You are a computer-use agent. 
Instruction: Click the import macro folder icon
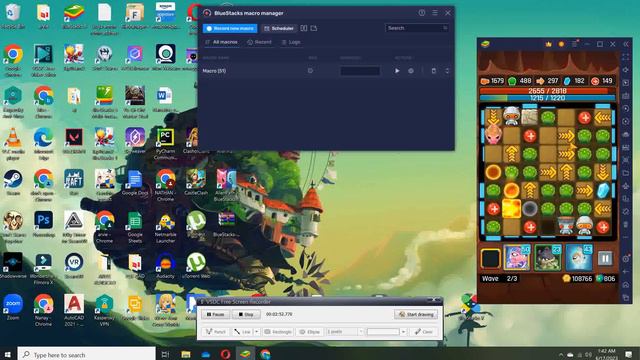tap(313, 28)
